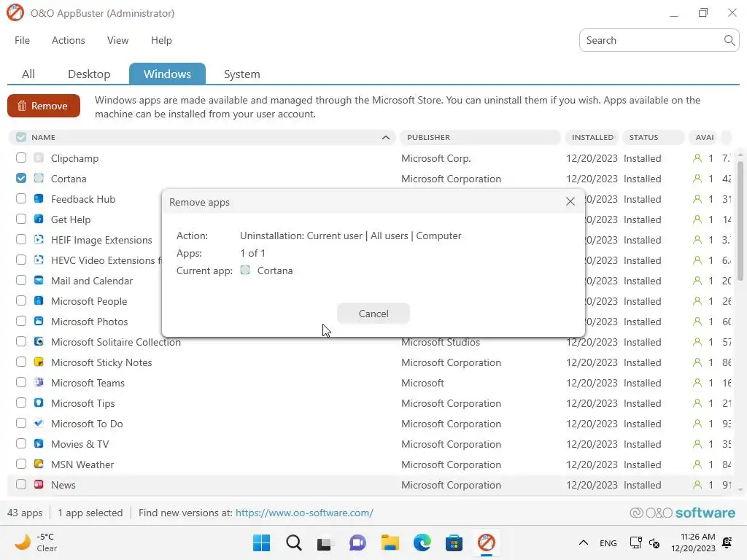Viewport: 747px width, 560px height.
Task: Click the Microsoft People icon
Action: point(39,301)
